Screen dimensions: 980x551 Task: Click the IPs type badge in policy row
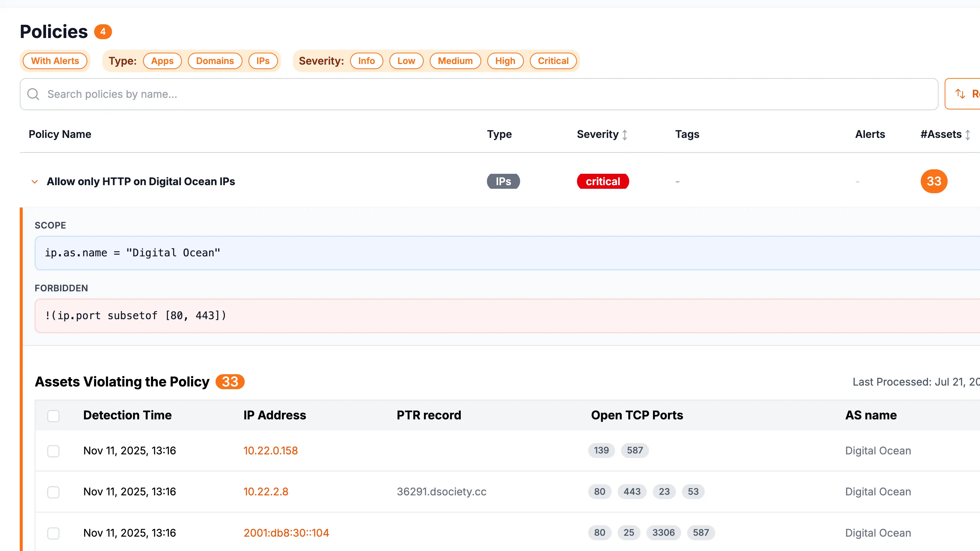coord(503,182)
